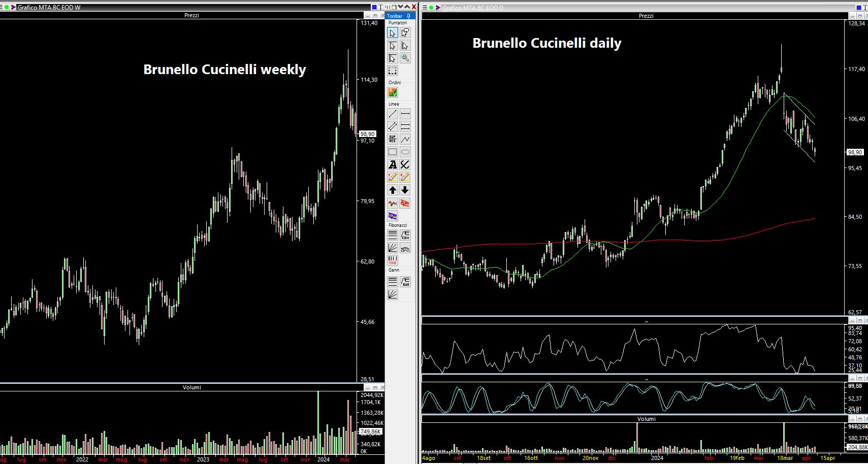Click the daily Prezzi panel header
The height and width of the screenshot is (464, 868).
pos(635,16)
